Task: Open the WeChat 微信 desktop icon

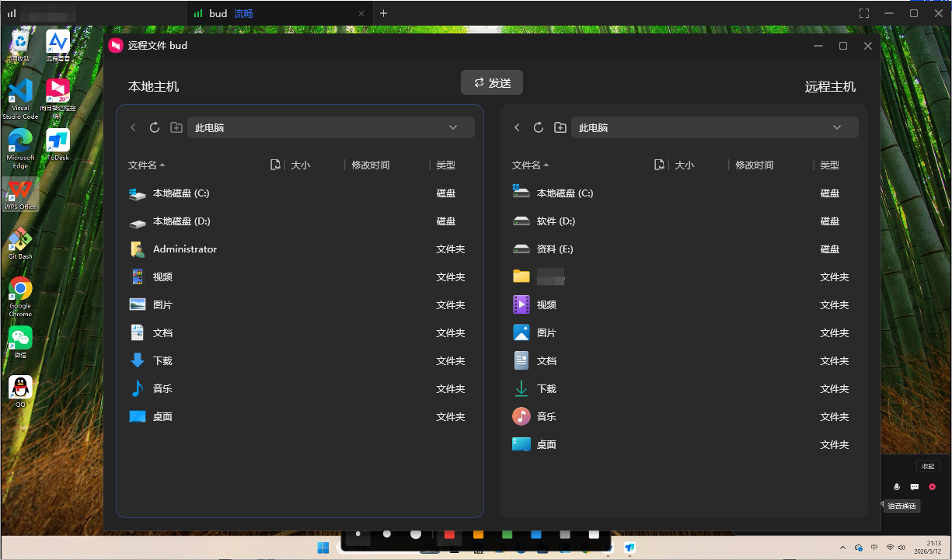Action: point(20,342)
